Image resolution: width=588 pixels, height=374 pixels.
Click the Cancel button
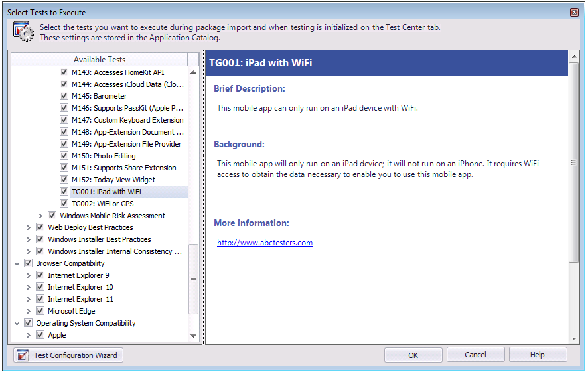coord(475,355)
